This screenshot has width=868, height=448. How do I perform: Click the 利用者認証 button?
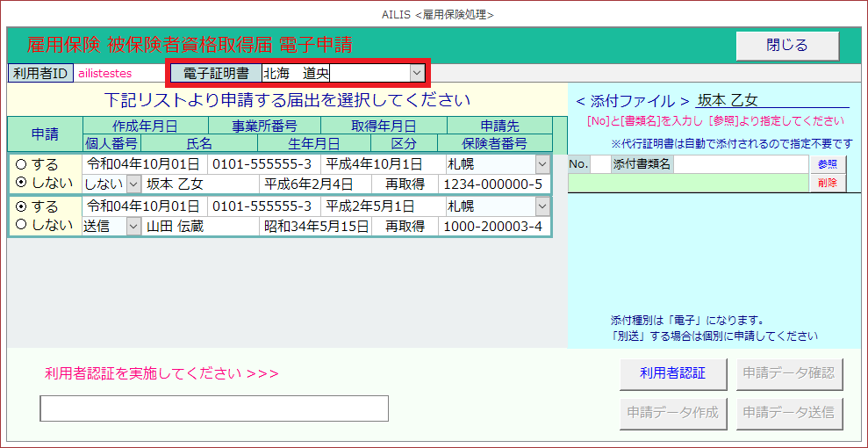pyautogui.click(x=672, y=373)
